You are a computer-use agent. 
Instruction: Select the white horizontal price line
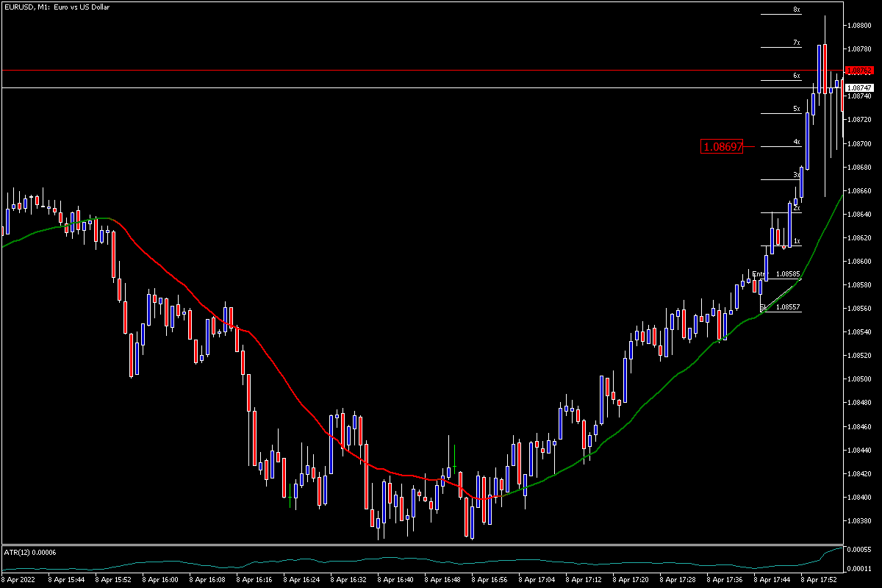[423, 87]
